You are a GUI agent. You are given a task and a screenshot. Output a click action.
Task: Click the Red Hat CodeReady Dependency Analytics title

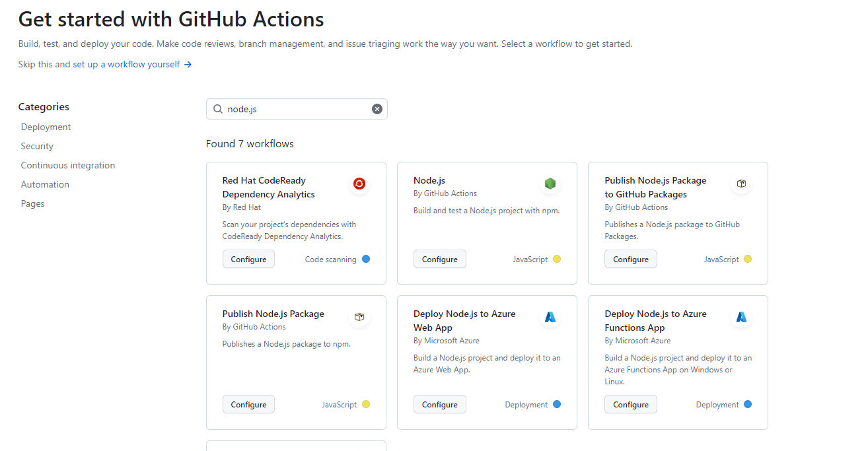269,187
